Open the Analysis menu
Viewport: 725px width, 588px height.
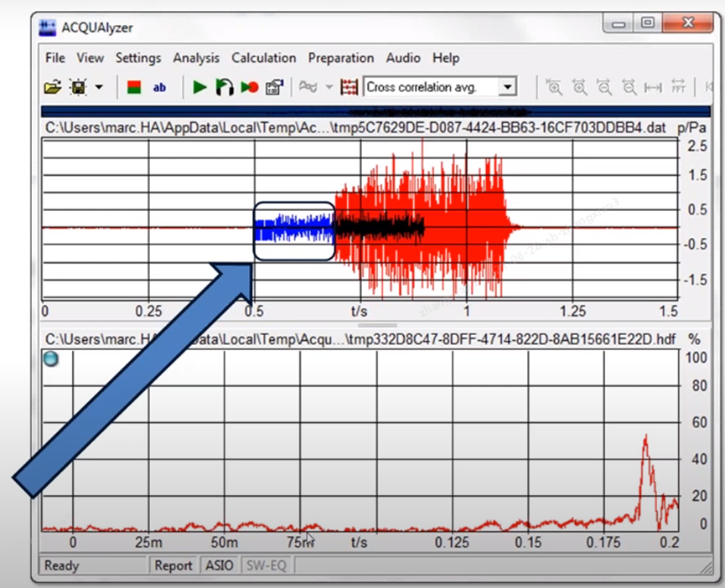196,58
